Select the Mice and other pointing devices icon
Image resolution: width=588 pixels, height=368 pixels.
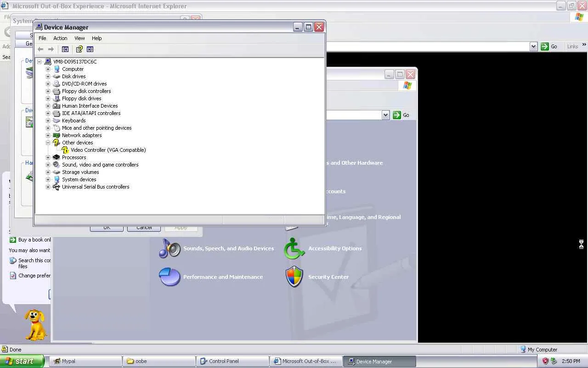coord(57,128)
